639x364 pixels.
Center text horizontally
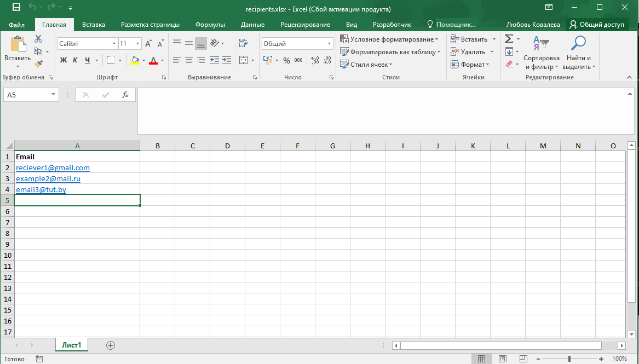pos(189,60)
